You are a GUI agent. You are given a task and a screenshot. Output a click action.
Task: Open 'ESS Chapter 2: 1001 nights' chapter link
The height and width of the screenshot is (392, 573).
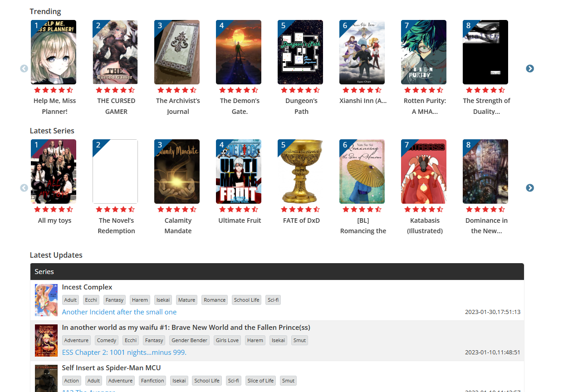[x=124, y=353]
